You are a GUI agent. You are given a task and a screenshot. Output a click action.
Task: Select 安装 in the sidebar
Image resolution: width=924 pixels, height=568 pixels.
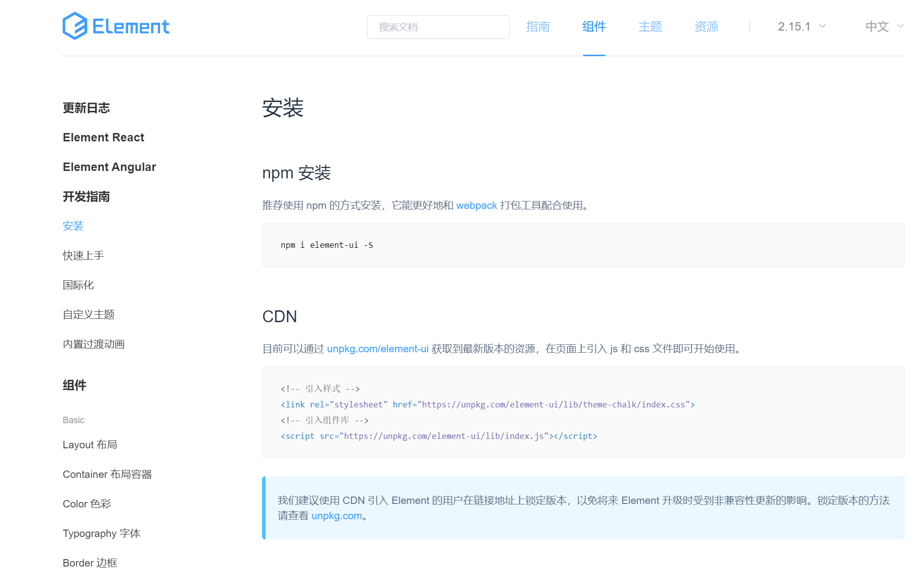tap(73, 226)
